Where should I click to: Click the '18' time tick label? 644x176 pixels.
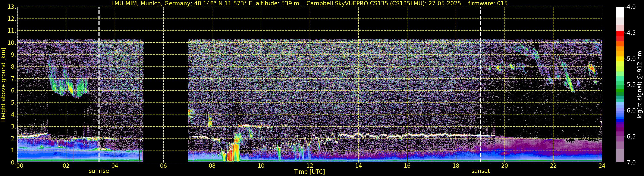[x=456, y=166]
